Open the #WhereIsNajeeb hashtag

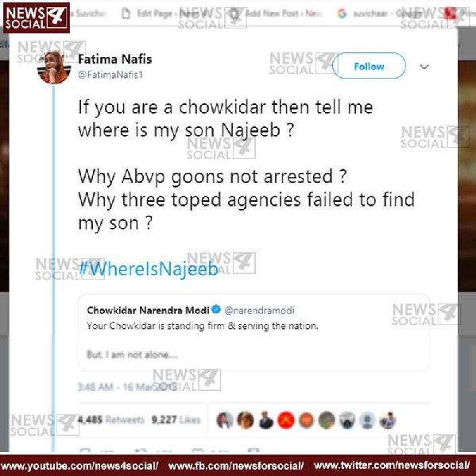pyautogui.click(x=148, y=269)
